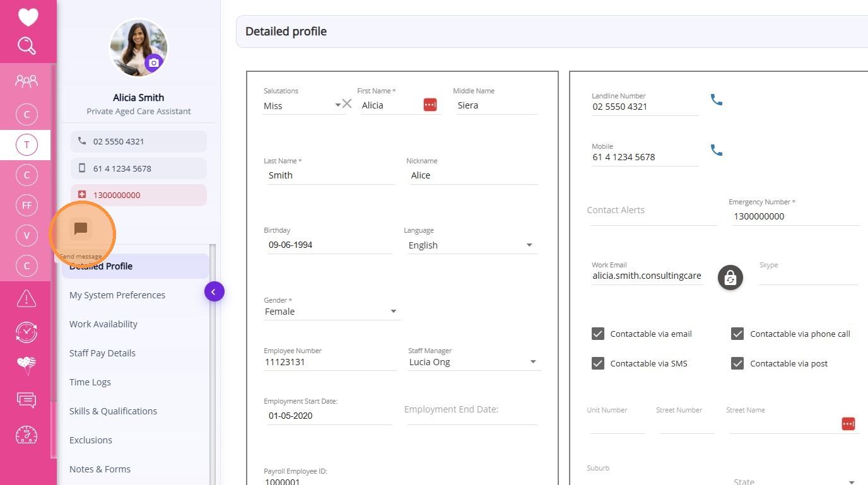Click the Send message chat icon

point(81,229)
